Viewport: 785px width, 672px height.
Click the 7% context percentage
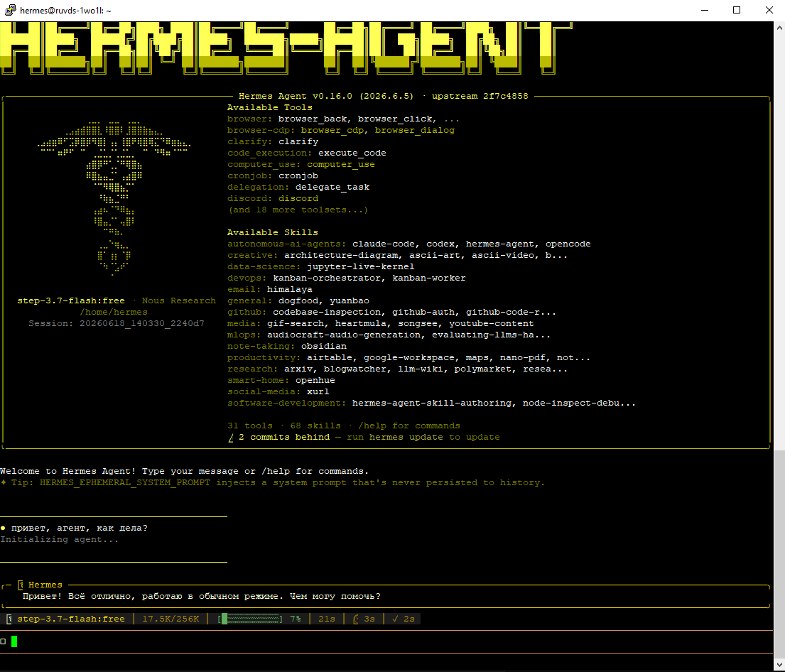point(296,619)
